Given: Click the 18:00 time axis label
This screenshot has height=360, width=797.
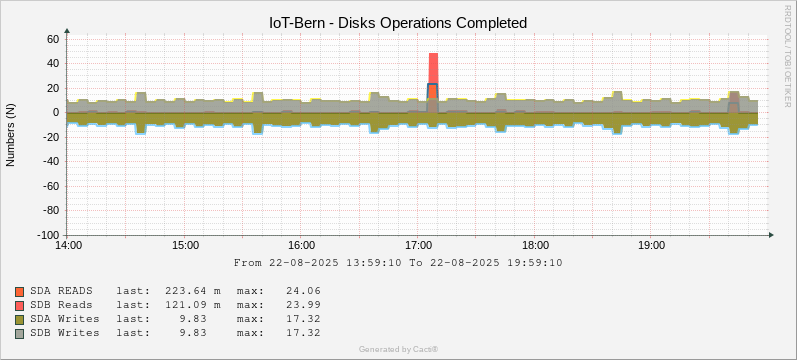Looking at the screenshot, I should [535, 246].
